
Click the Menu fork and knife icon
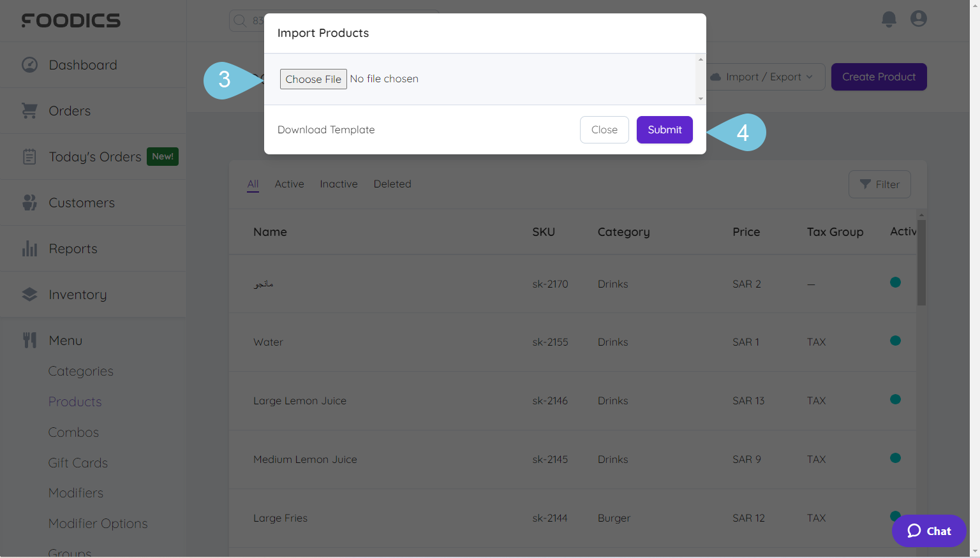coord(29,341)
